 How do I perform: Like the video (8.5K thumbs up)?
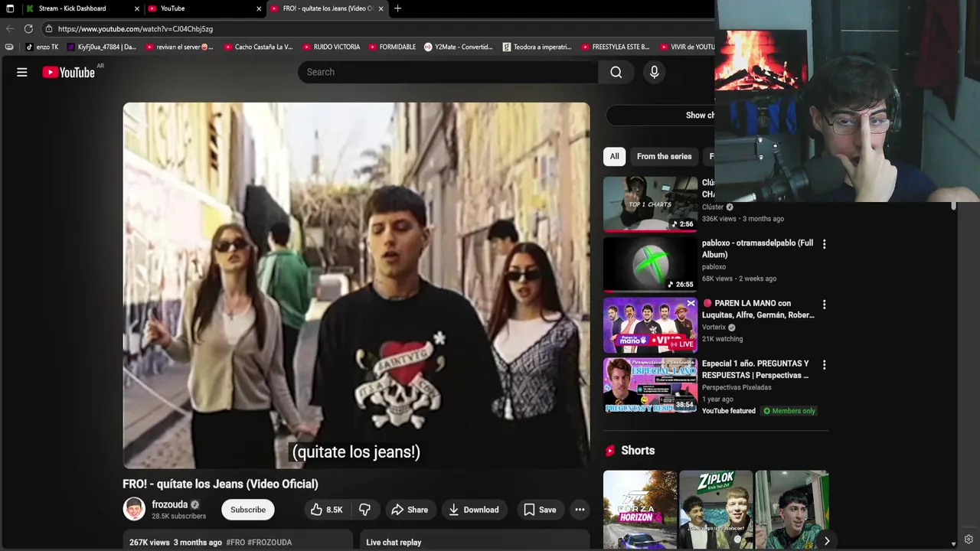tap(326, 510)
